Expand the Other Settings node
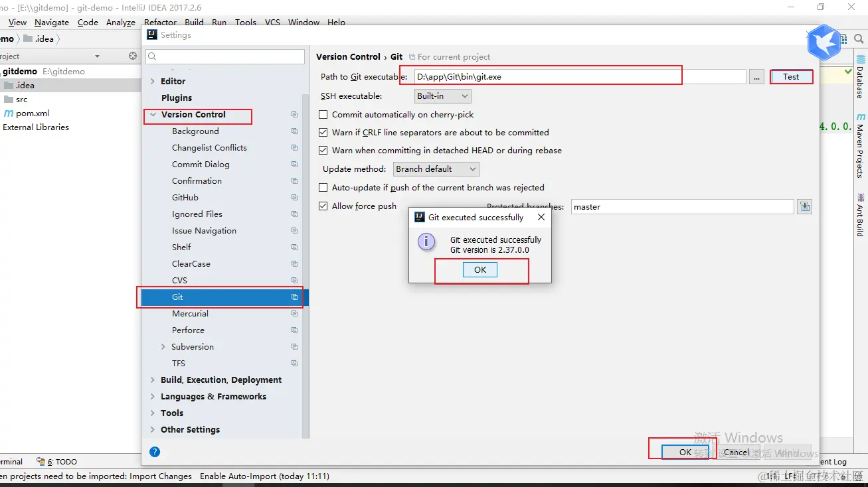The width and height of the screenshot is (868, 487). click(x=153, y=430)
